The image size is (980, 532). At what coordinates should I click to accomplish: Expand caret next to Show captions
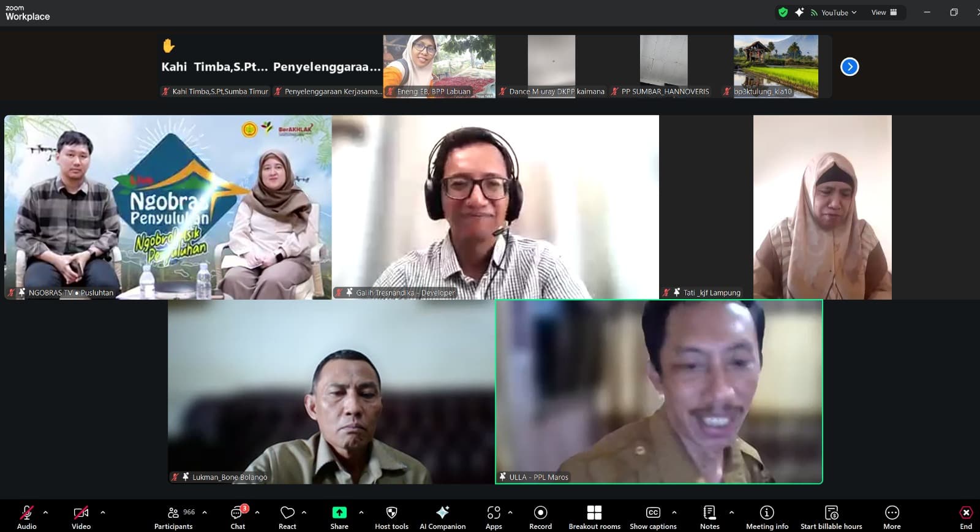point(674,512)
